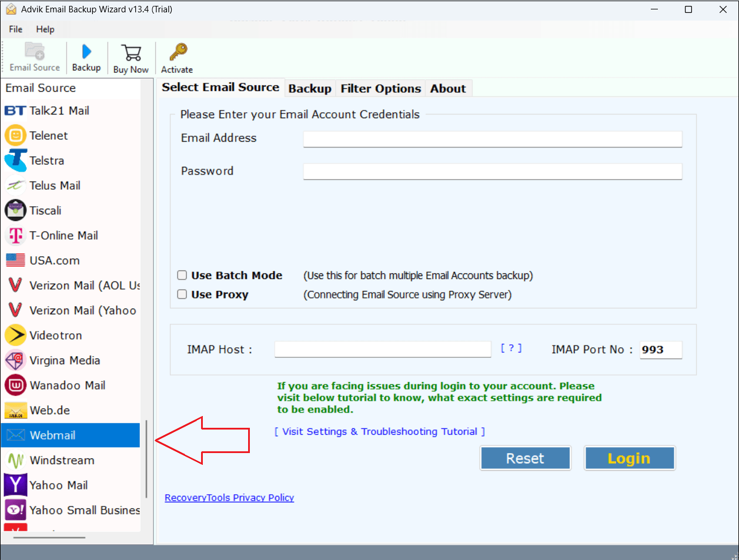
Task: Click the Reset button
Action: 526,458
